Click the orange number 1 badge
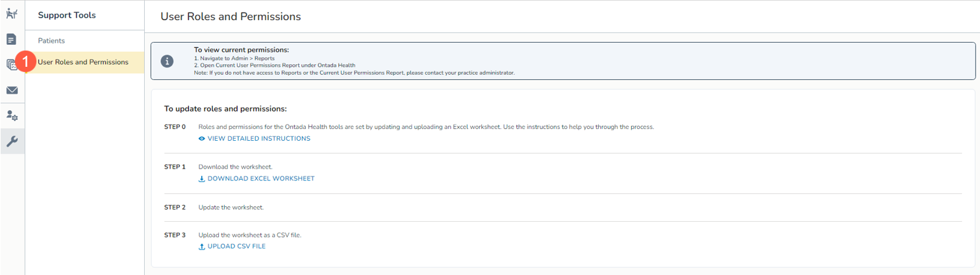 click(25, 62)
